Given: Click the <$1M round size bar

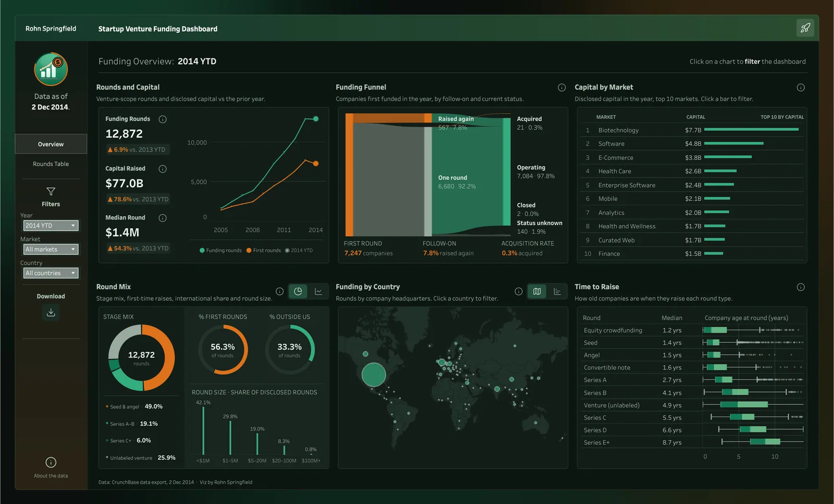Looking at the screenshot, I should (203, 431).
